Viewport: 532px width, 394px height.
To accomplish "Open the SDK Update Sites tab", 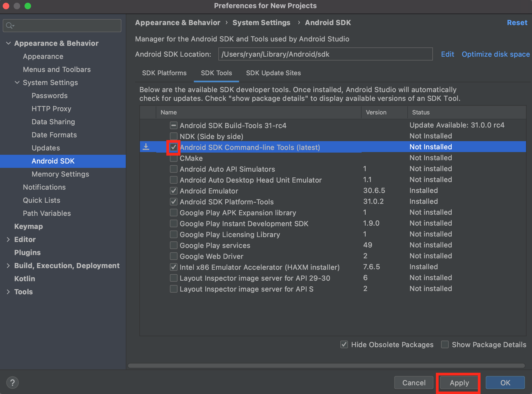I will pyautogui.click(x=273, y=73).
